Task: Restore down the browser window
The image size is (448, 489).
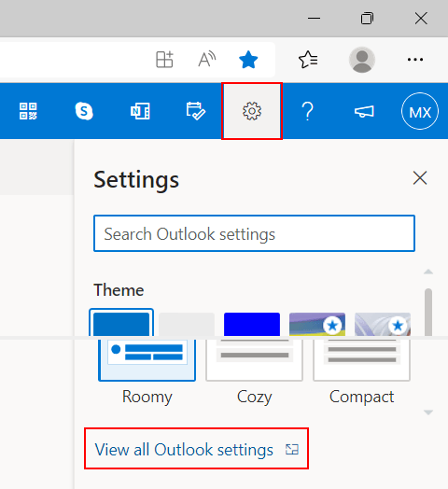Action: (x=367, y=19)
